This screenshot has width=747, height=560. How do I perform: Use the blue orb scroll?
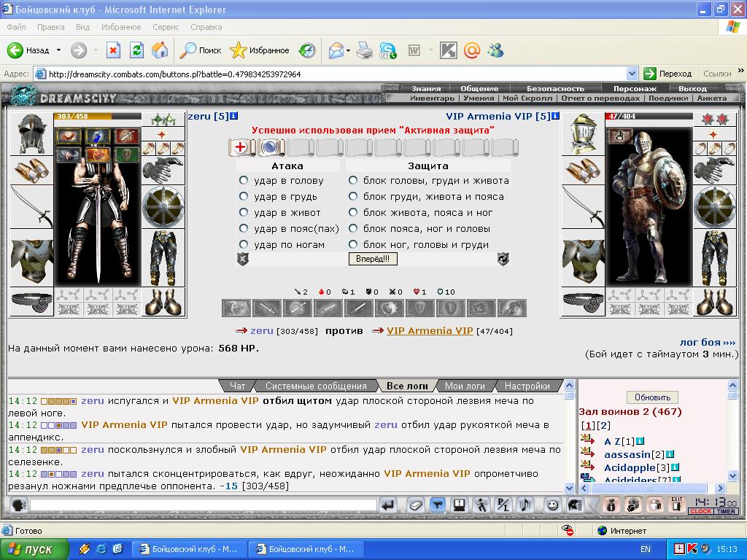click(270, 147)
